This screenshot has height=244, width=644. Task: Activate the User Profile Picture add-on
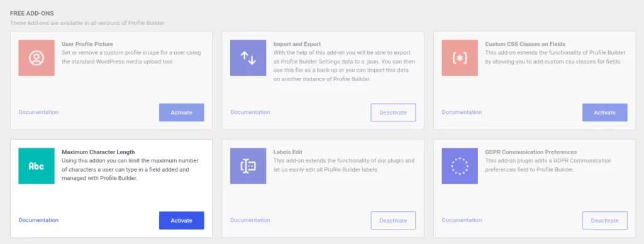pyautogui.click(x=182, y=113)
